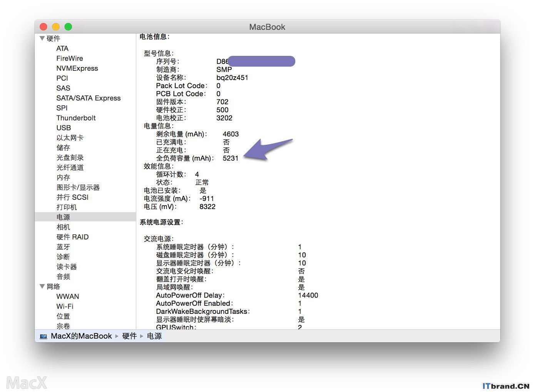Select ATA in the sidebar

pyautogui.click(x=62, y=49)
